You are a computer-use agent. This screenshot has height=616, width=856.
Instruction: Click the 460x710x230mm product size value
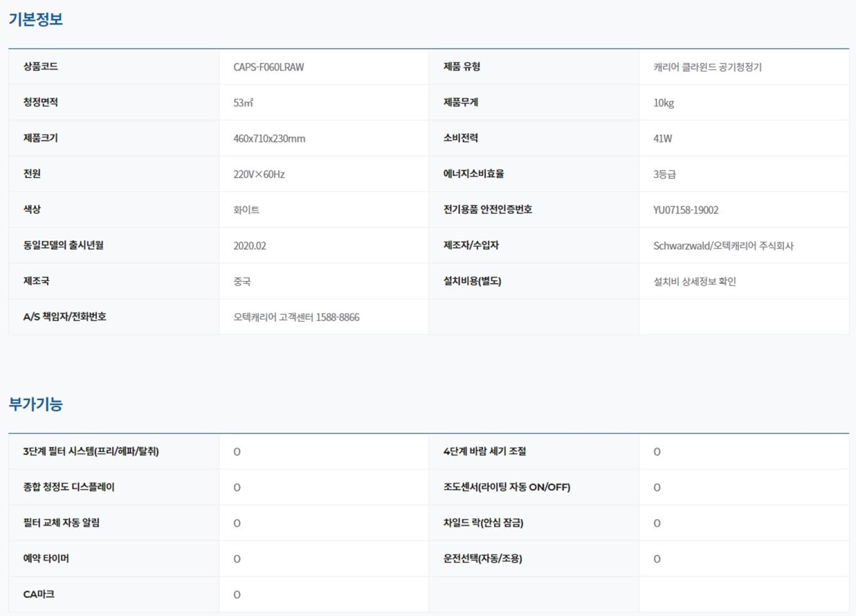tap(269, 138)
